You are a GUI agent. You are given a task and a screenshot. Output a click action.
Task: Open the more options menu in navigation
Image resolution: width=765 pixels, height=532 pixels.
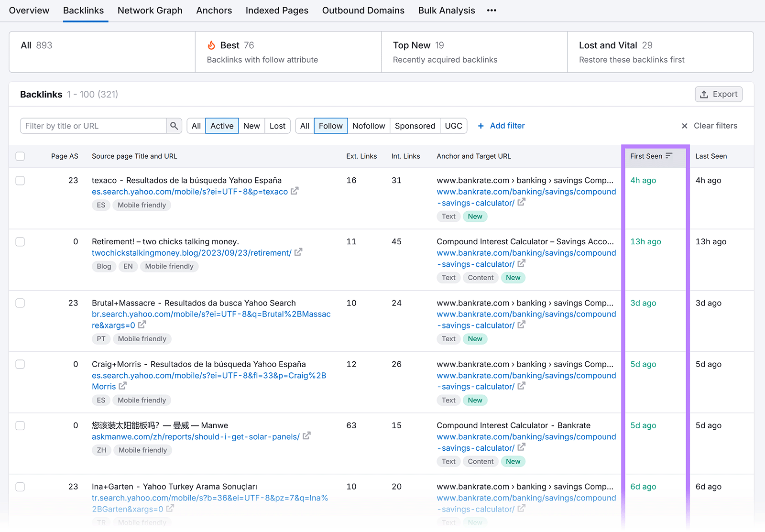(492, 10)
